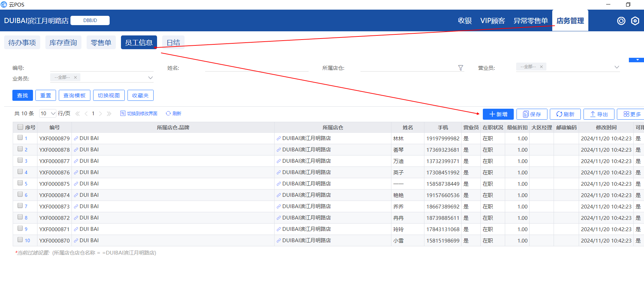Select the checkbox for row YXF0000875
The width and height of the screenshot is (644, 290).
[x=20, y=183]
